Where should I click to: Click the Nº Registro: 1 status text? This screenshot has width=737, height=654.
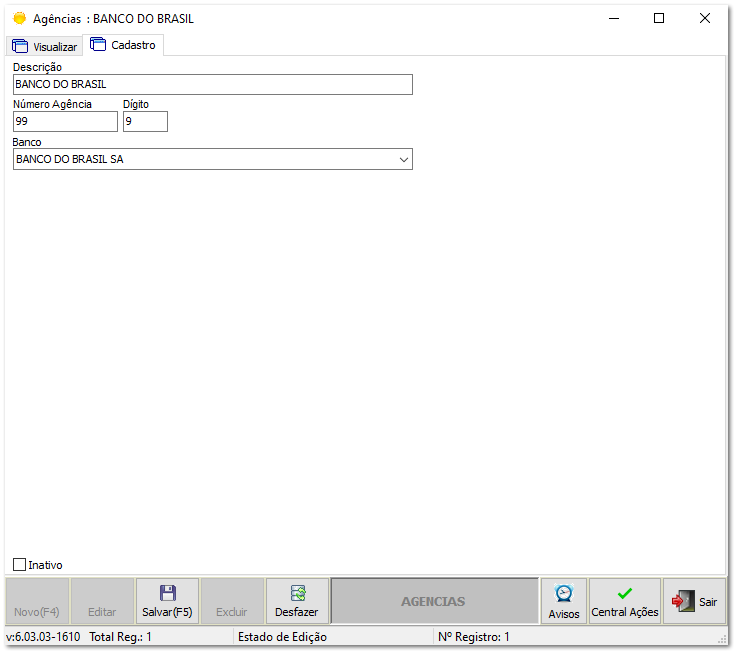tap(473, 637)
